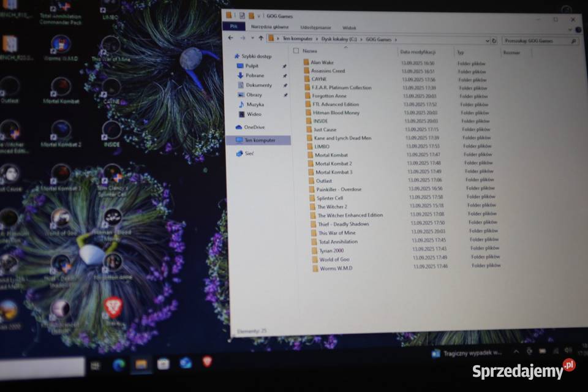Select Szybki dostęp in the navigation pane
588x392 pixels.
[256, 56]
